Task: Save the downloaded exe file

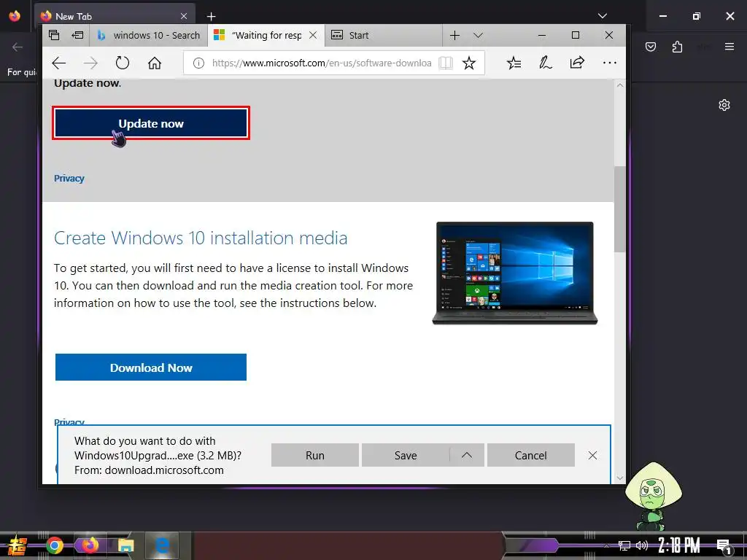Action: (406, 455)
